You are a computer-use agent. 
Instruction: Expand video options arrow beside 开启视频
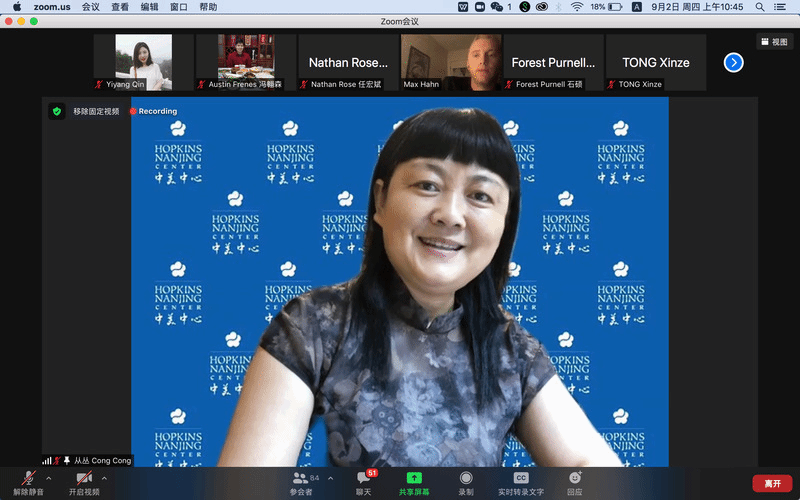click(x=104, y=478)
